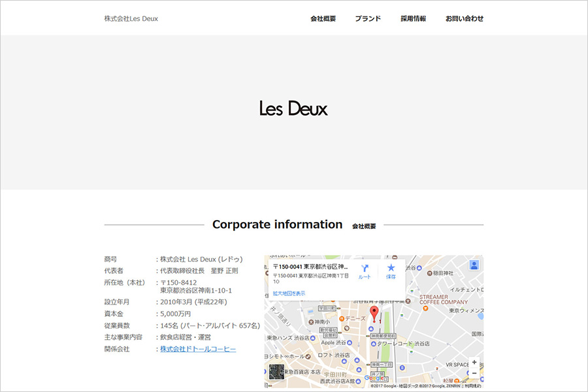Screen dimensions: 588x392
Task: Click the Les Deux logo in banner
Action: coord(293,108)
